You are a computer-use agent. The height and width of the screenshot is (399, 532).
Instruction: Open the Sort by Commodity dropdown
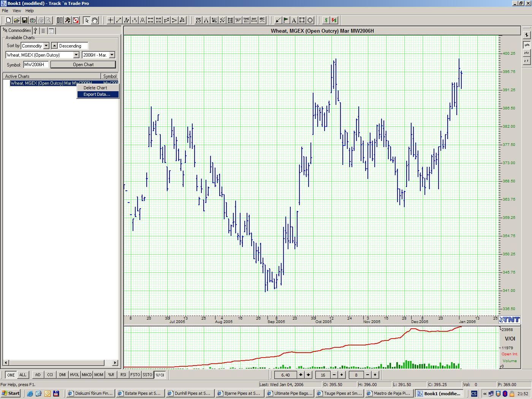[x=46, y=46]
